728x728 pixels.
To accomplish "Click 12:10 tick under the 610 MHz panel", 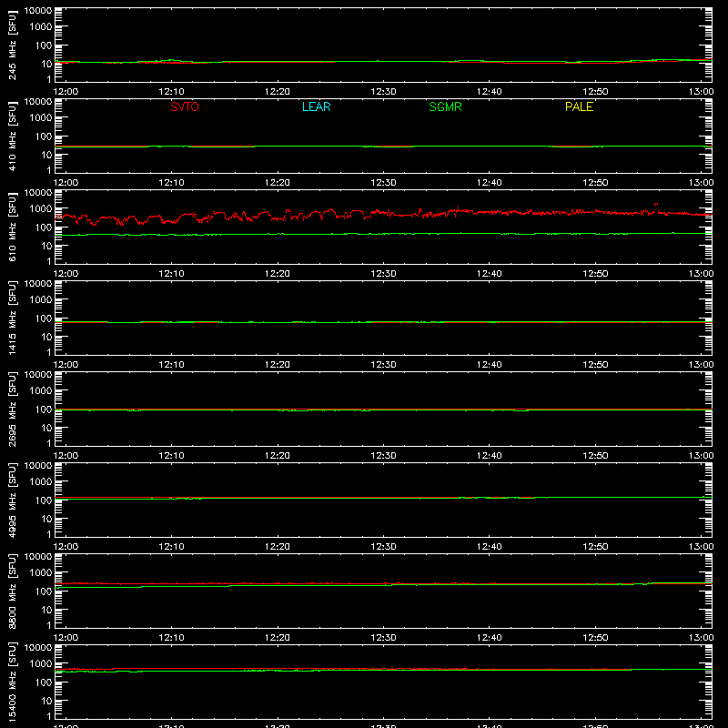I will pyautogui.click(x=171, y=274).
